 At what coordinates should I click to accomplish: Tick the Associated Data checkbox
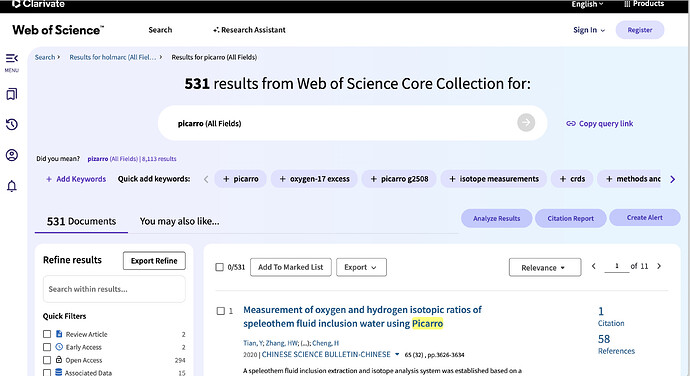click(47, 372)
